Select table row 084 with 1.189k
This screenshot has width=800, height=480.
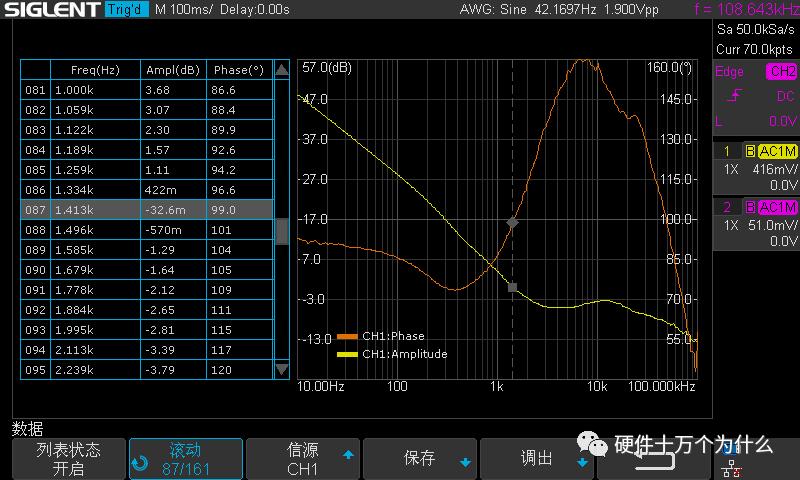147,150
